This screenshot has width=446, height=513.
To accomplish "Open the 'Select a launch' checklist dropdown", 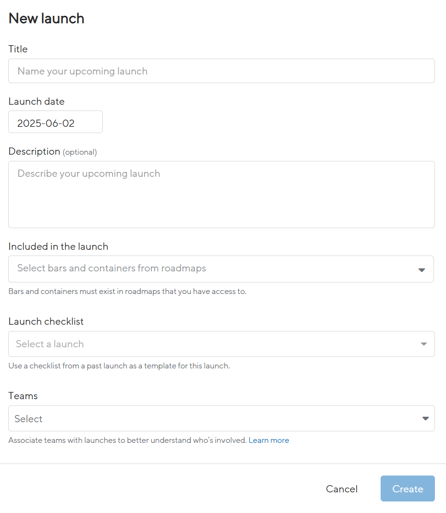I will tap(221, 344).
